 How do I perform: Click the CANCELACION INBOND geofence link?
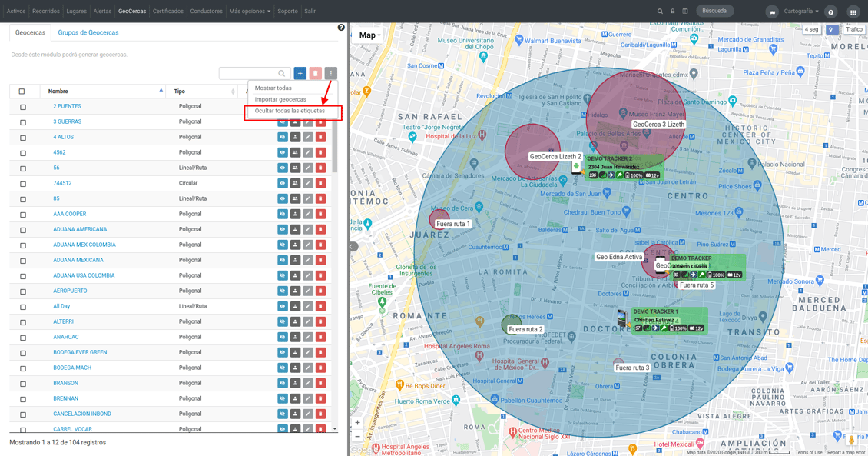click(82, 414)
